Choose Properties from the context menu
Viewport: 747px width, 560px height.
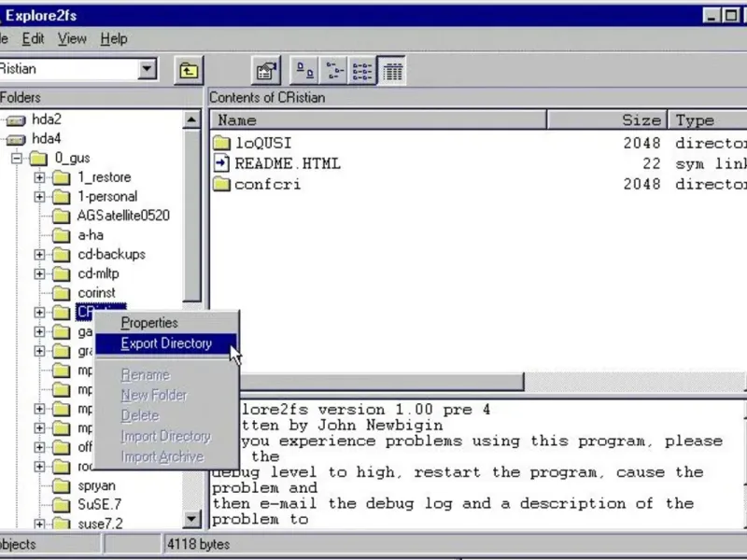(x=166, y=323)
